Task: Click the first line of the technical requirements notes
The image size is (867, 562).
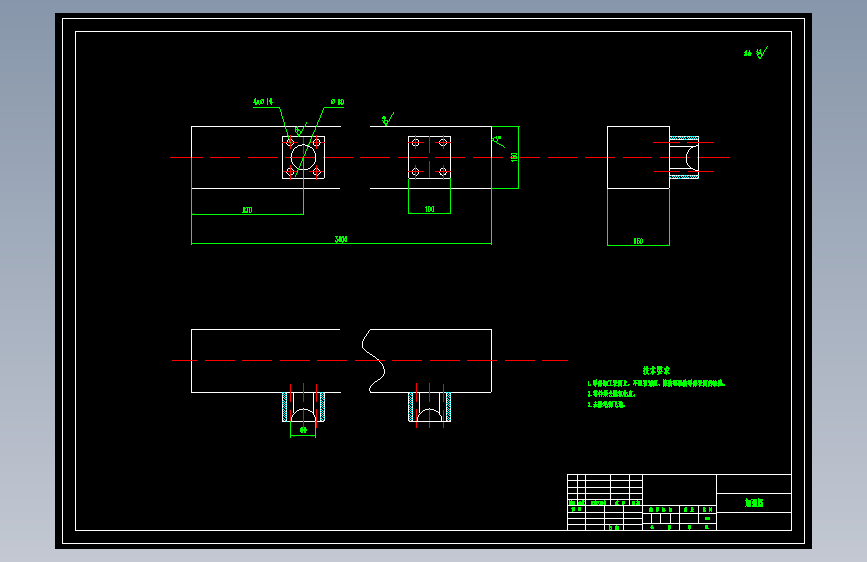Action: tap(656, 383)
